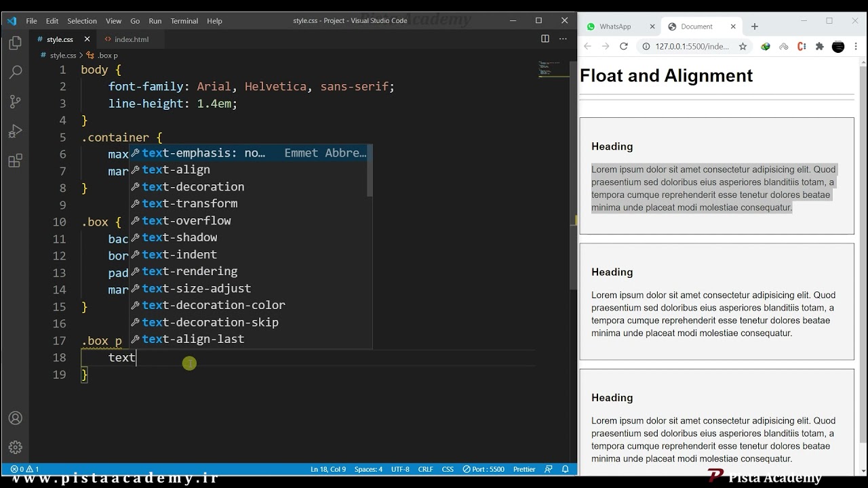Open Chrome Extensions puzzle icon
868x488 pixels.
pos(819,47)
